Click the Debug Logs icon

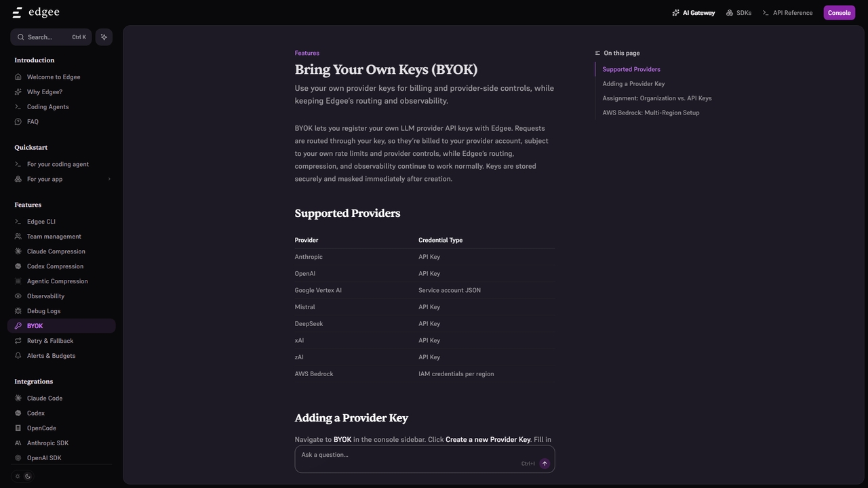[x=18, y=311]
